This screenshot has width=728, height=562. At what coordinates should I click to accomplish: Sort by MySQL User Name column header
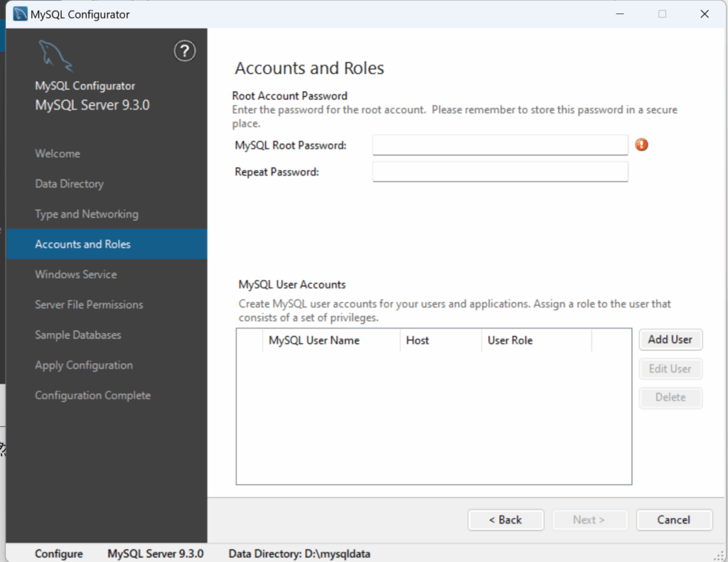331,340
